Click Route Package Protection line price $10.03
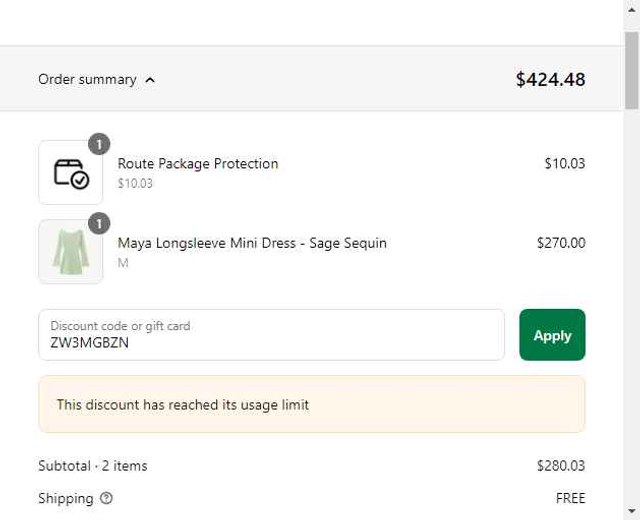This screenshot has height=520, width=640. (565, 164)
